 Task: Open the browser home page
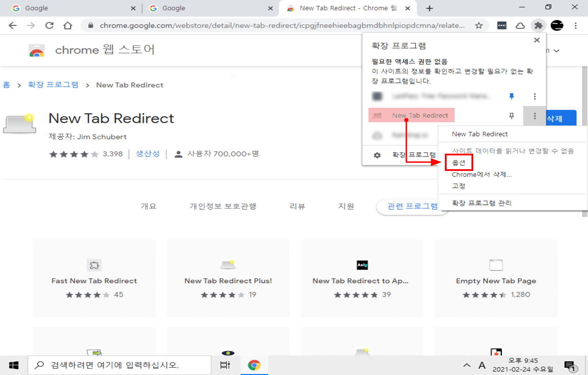[68, 25]
